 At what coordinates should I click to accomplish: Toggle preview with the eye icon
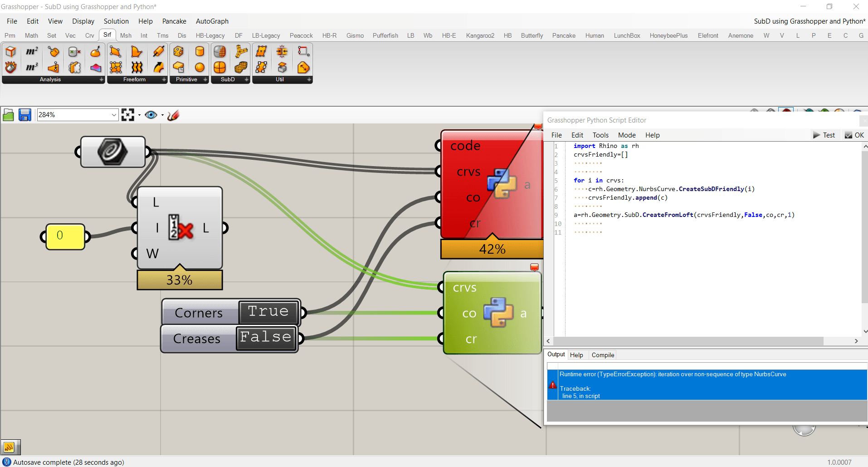tap(151, 115)
